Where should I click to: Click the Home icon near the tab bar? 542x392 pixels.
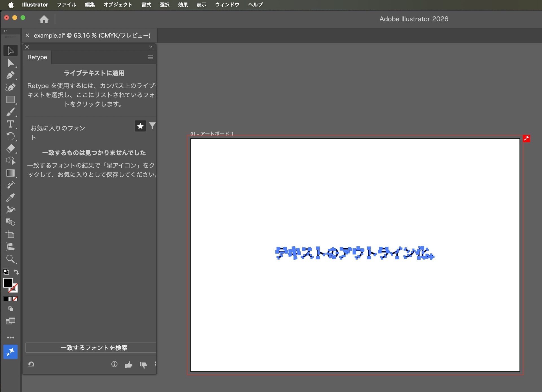coord(44,19)
